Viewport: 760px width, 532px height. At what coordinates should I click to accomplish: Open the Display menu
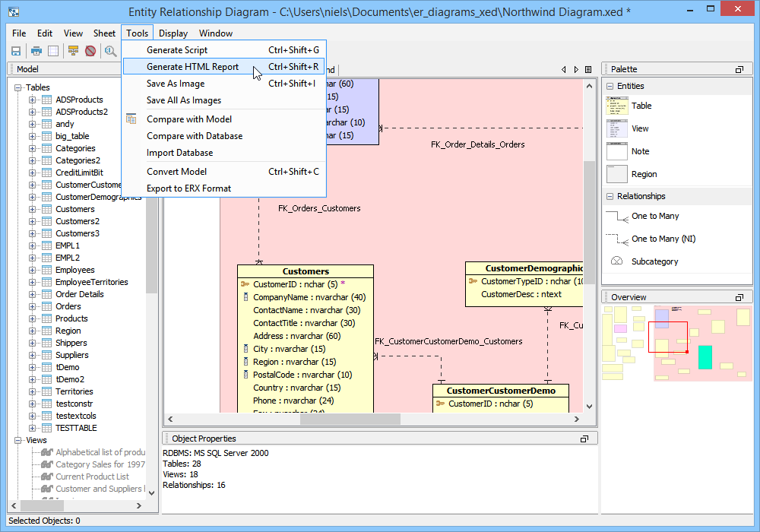(173, 33)
